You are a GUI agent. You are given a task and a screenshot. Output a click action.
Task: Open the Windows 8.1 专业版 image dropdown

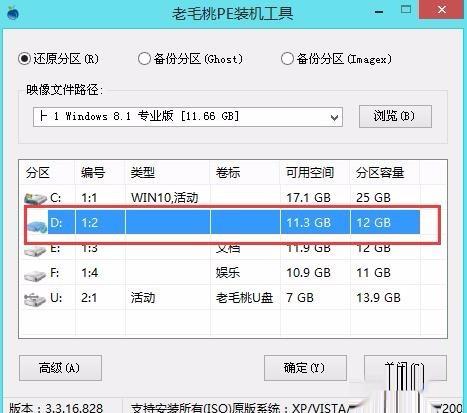(x=188, y=117)
